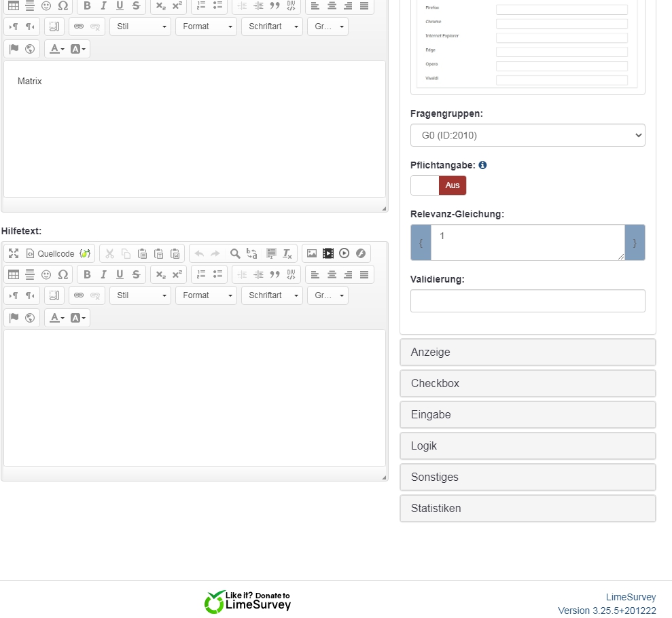Screen dimensions: 672x618
Task: Click the LimeSurvey placeholder fields icon
Action: (85, 253)
